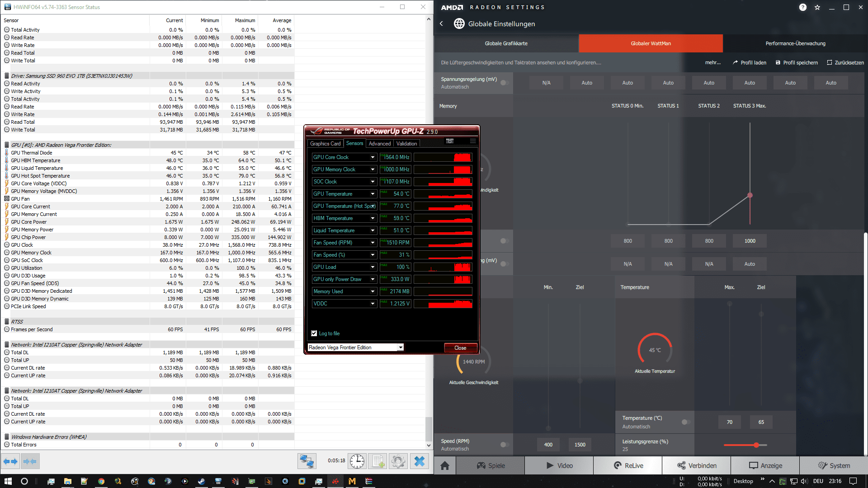The height and width of the screenshot is (488, 868).
Task: Show hidden tray icons chevron
Action: (772, 481)
